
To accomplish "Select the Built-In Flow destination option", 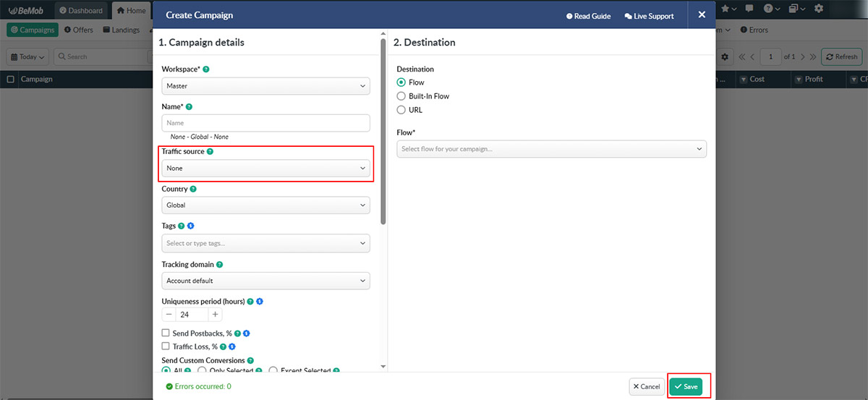I will click(x=401, y=96).
